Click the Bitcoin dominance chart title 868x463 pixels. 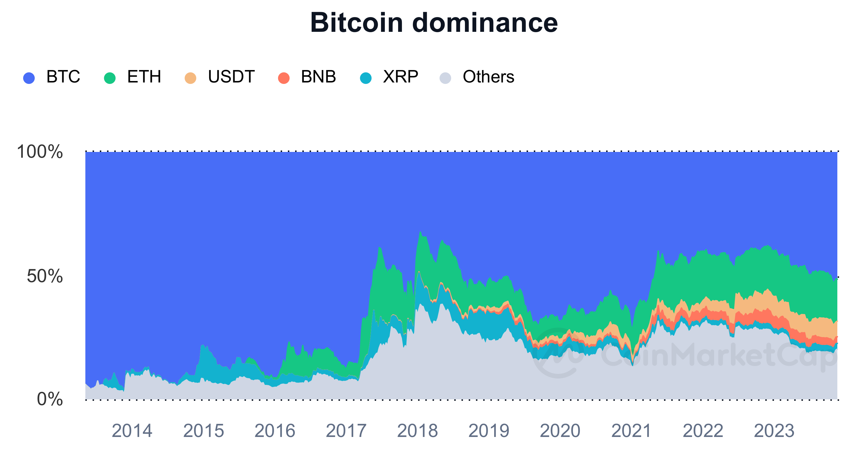[434, 23]
